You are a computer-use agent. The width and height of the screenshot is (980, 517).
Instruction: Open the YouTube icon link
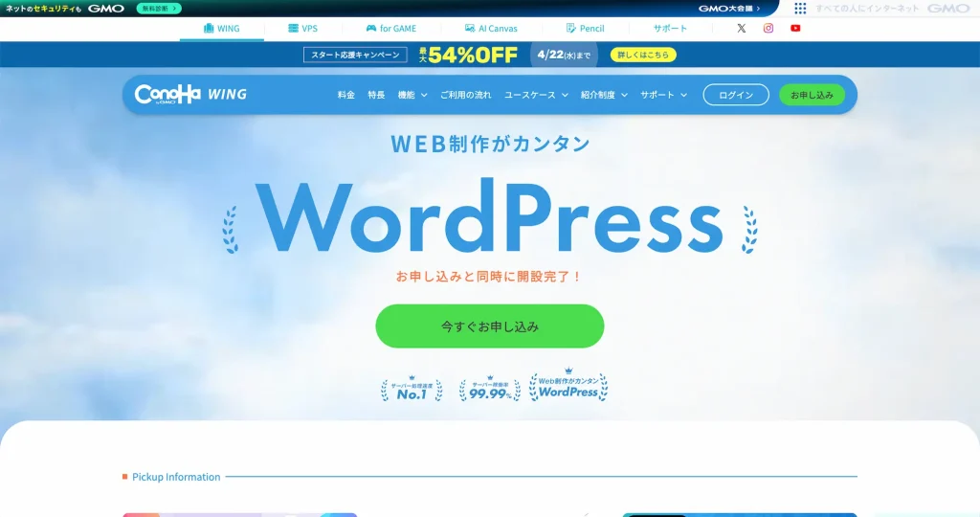click(795, 29)
